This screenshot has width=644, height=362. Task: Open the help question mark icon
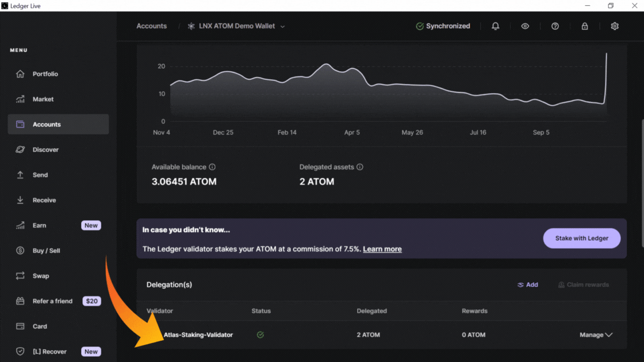[555, 26]
